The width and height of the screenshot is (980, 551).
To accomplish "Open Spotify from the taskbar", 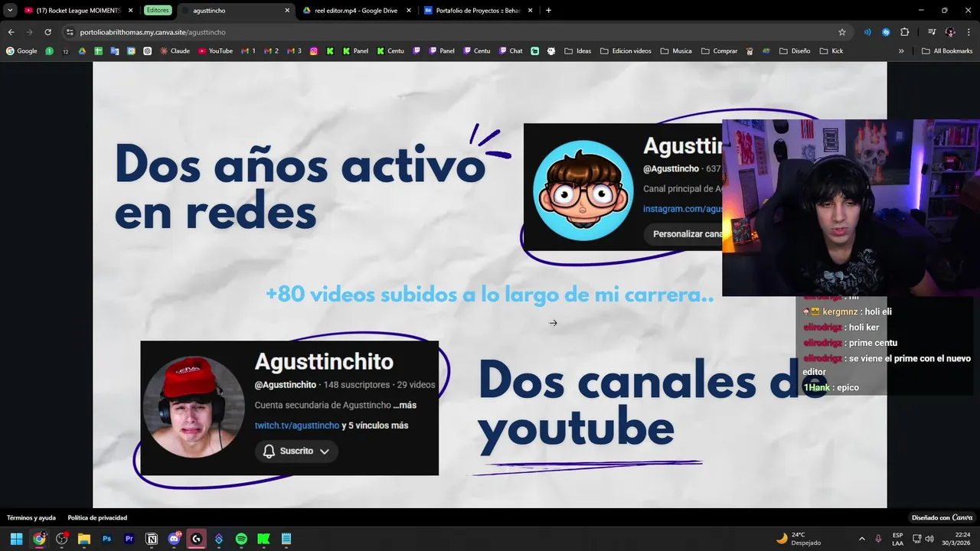I will pos(241,539).
